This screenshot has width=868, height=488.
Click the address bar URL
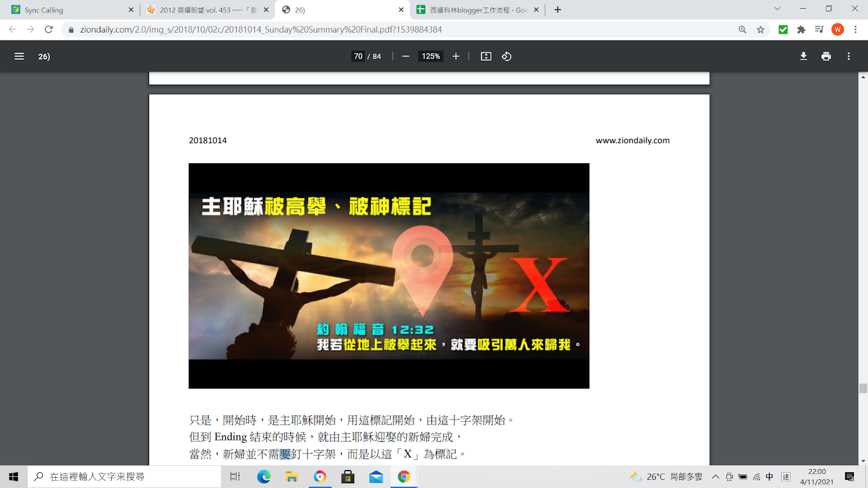pyautogui.click(x=261, y=30)
